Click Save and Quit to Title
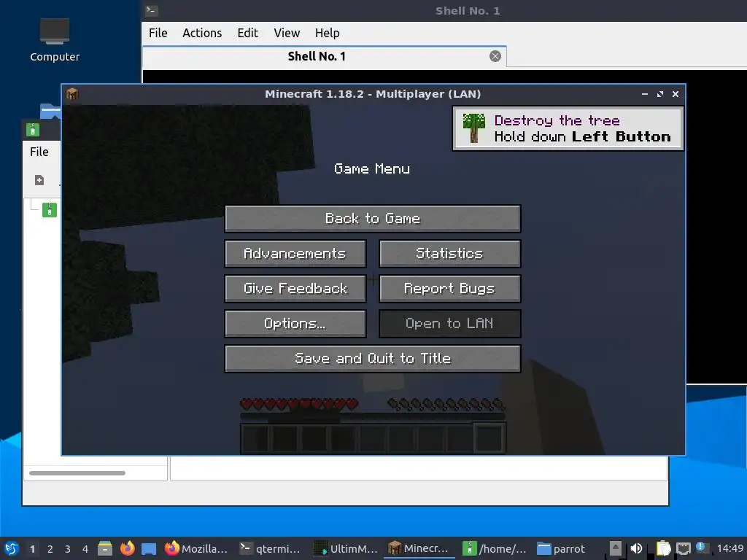Screen dimensions: 747x560 coord(373,359)
